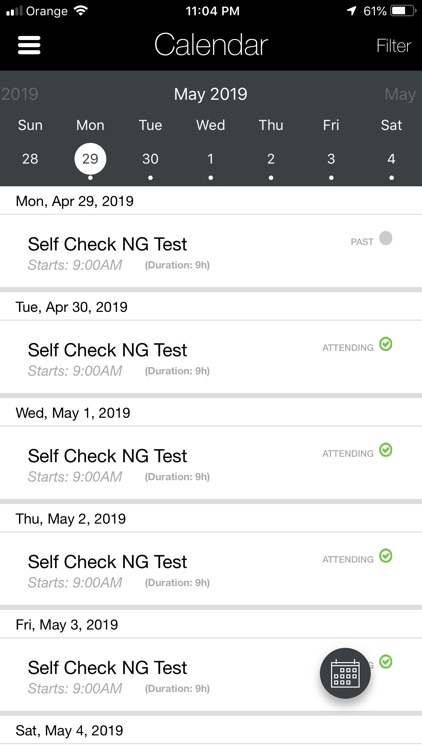Select Tue 30 in week strip
Image resolution: width=422 pixels, height=750 pixels.
coord(150,159)
